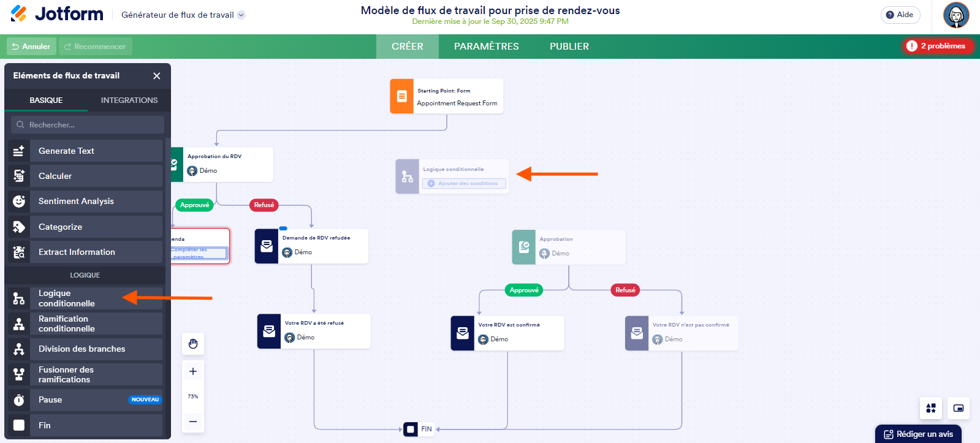This screenshot has height=443, width=980.
Task: Click Ajouter des conditions on the logic node
Action: point(463,184)
